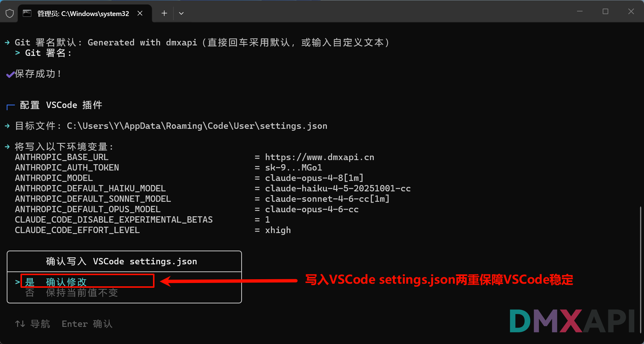This screenshot has width=644, height=344.
Task: Click the Git 署名 input prompt line
Action: [43, 53]
